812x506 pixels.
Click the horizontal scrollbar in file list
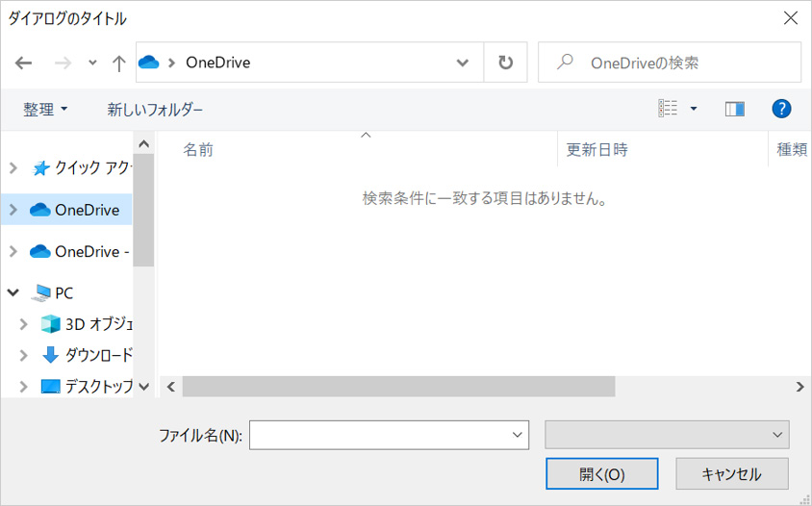click(x=398, y=386)
